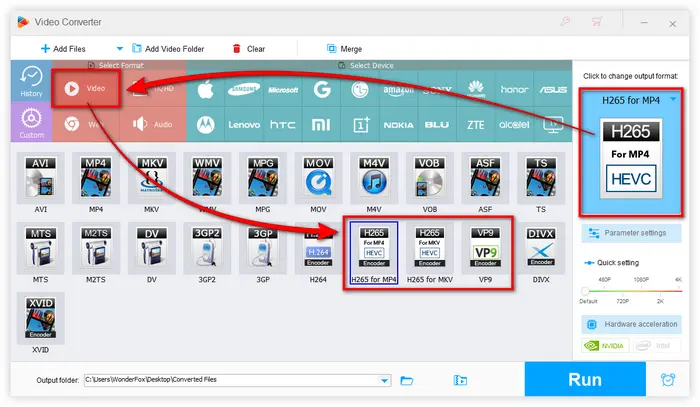Open the HTC device category
This screenshot has width=700, height=407.
(283, 125)
